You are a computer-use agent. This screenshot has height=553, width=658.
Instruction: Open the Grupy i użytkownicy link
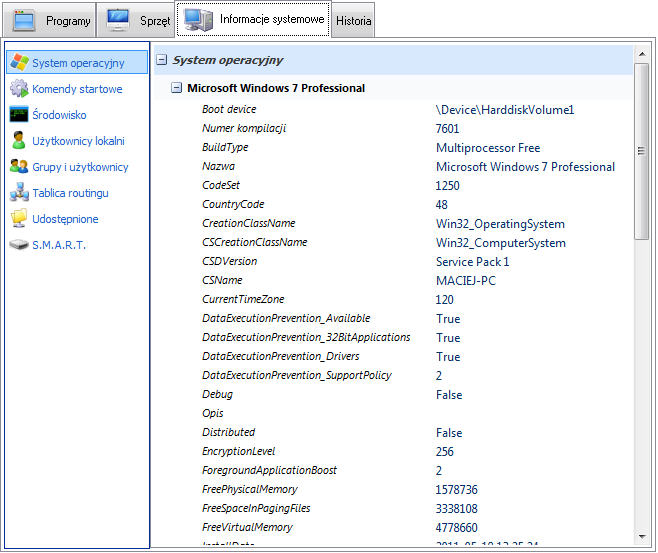[80, 167]
